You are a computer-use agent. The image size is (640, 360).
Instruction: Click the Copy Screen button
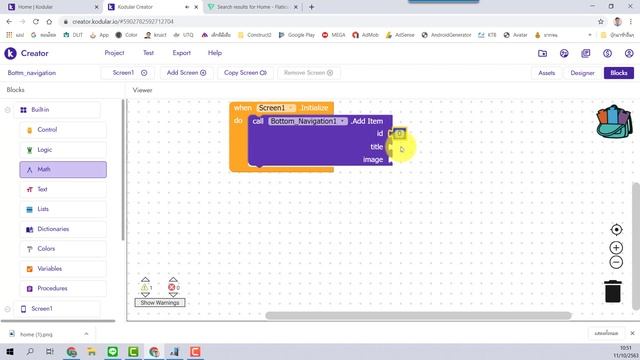click(x=245, y=73)
